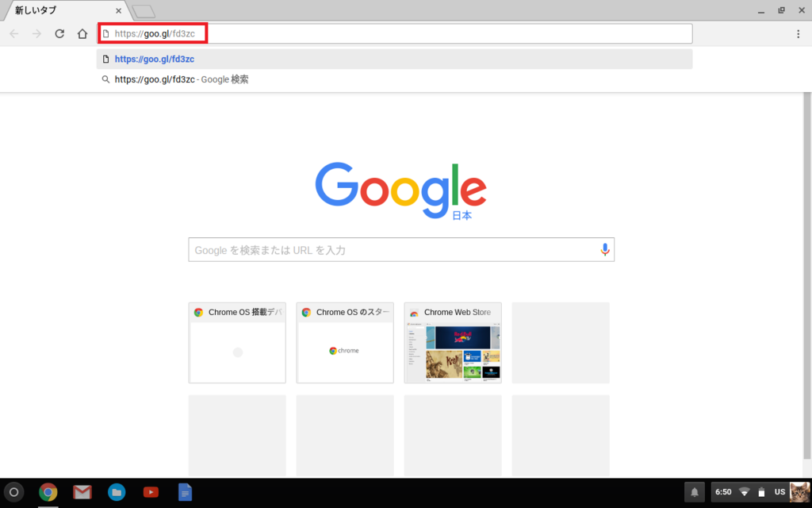Open Wi-Fi status icon
This screenshot has width=812, height=508.
pyautogui.click(x=745, y=492)
